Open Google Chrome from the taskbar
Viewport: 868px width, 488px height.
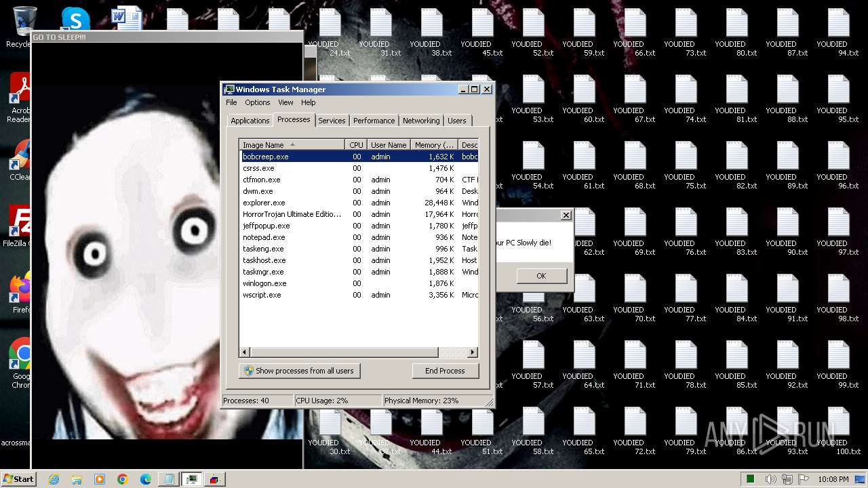pyautogui.click(x=123, y=479)
